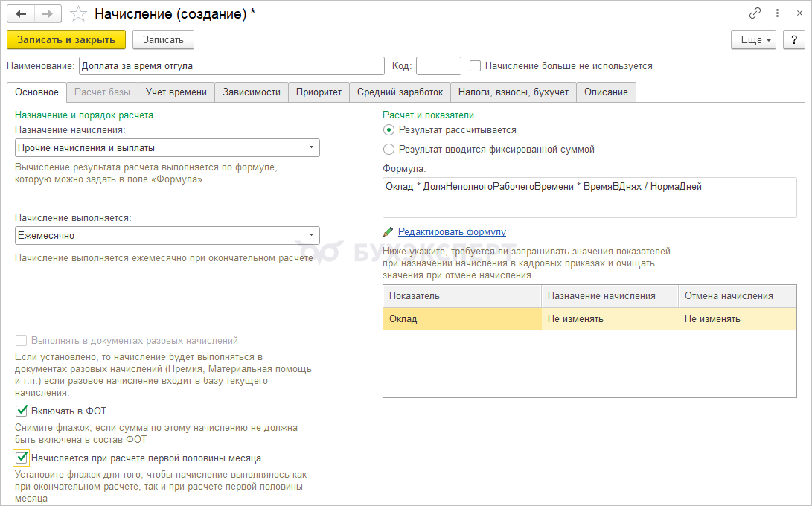Click into the 'Код' input field
812x506 pixels.
(x=438, y=66)
